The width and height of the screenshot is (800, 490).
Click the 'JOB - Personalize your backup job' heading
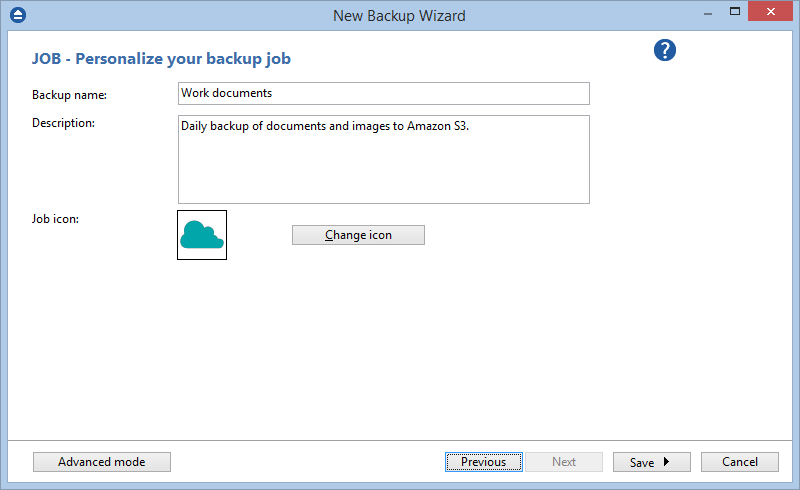click(x=161, y=59)
